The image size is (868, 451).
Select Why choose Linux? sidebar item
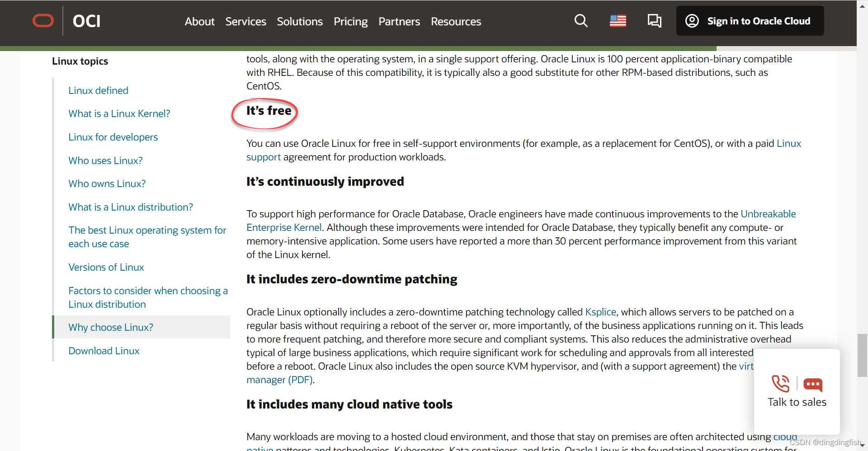pyautogui.click(x=142, y=327)
